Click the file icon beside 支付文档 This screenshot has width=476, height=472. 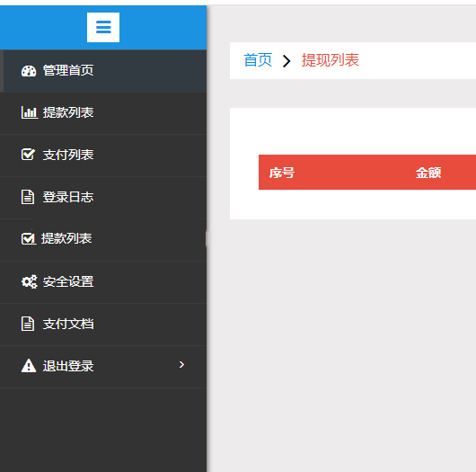28,324
